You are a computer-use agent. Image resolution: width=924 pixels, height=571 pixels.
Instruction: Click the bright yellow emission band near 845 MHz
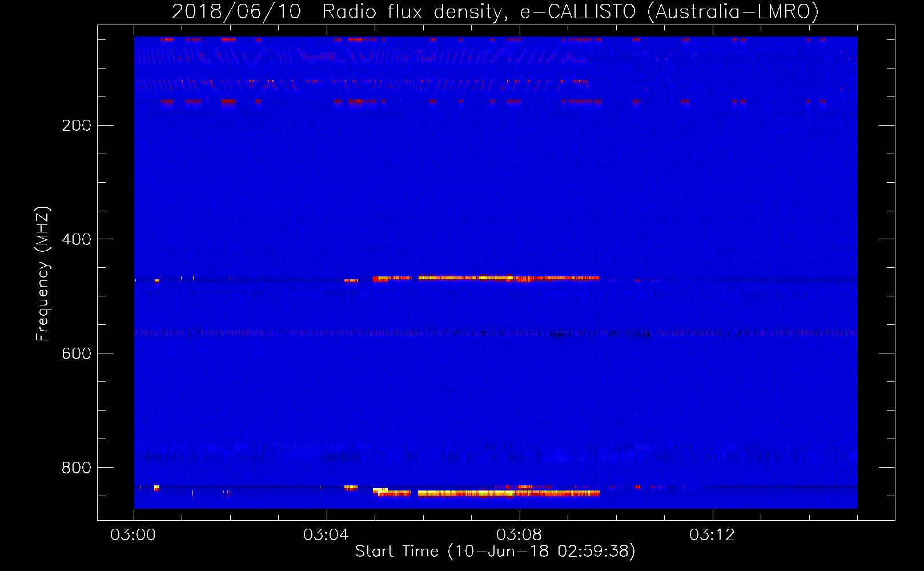486,492
